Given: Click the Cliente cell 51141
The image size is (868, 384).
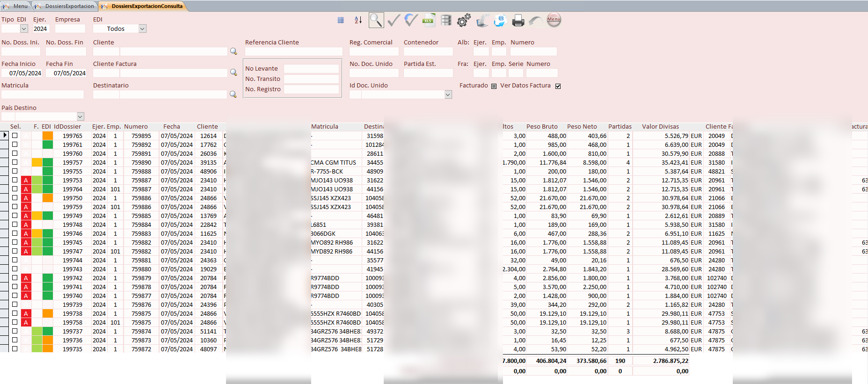Looking at the screenshot, I should tap(209, 331).
